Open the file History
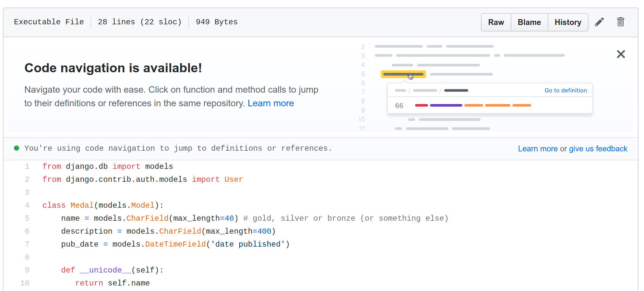This screenshot has height=291, width=644. point(567,22)
